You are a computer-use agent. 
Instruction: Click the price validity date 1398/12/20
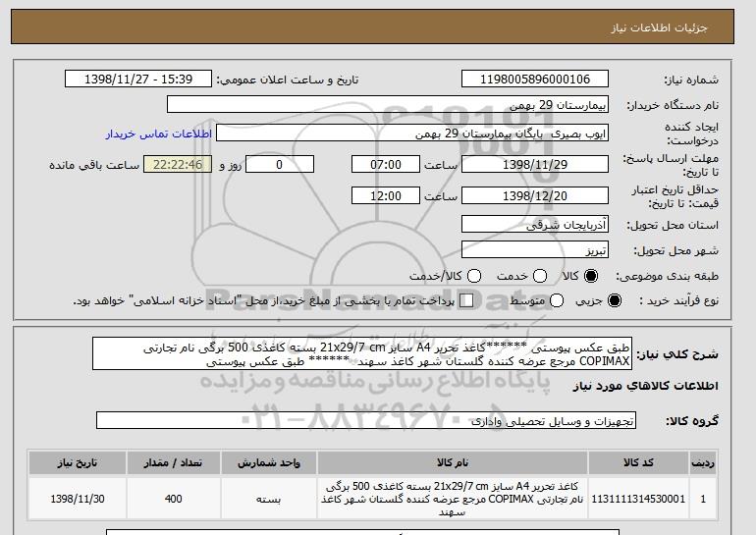pos(535,195)
